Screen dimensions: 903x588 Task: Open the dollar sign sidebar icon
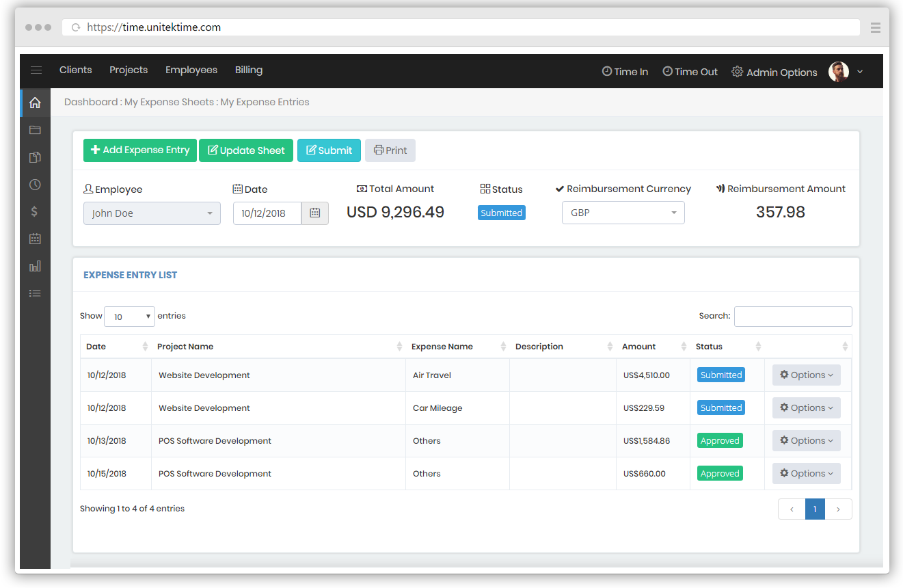[35, 212]
